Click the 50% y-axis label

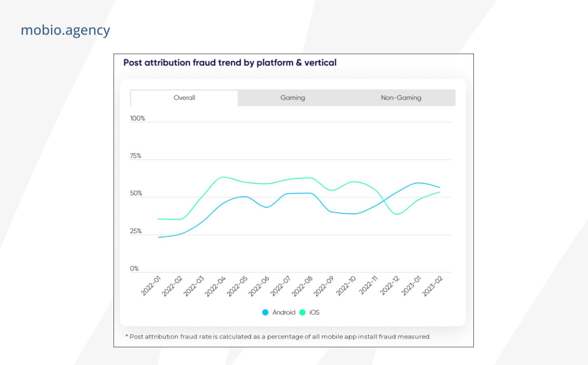click(x=136, y=193)
